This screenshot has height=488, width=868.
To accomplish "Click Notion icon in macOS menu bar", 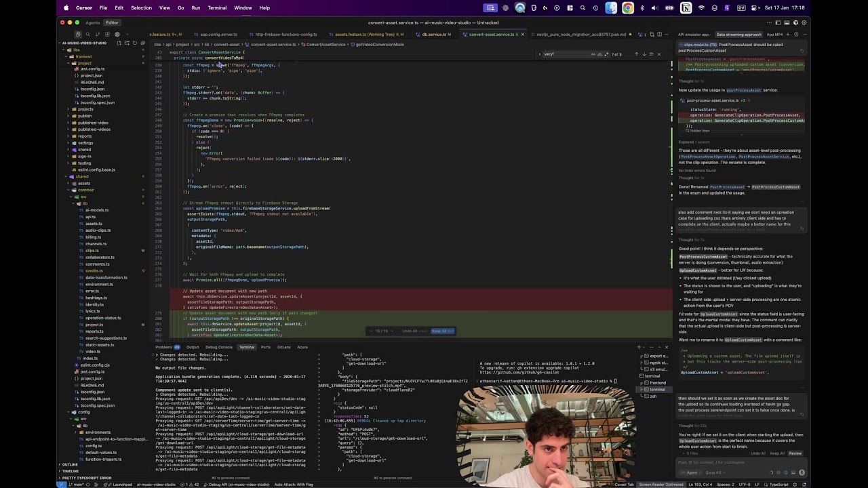I will pyautogui.click(x=686, y=7).
